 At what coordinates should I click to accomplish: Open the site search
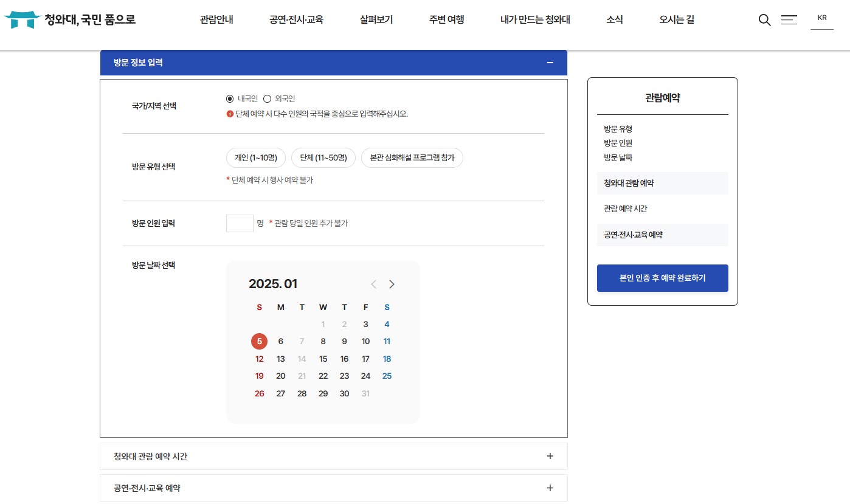[764, 19]
